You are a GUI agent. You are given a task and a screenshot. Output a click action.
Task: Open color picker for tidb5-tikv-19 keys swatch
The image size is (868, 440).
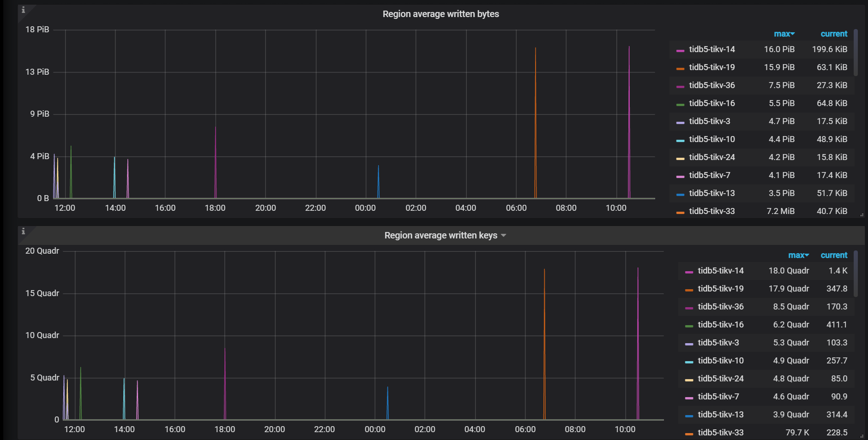pyautogui.click(x=689, y=290)
